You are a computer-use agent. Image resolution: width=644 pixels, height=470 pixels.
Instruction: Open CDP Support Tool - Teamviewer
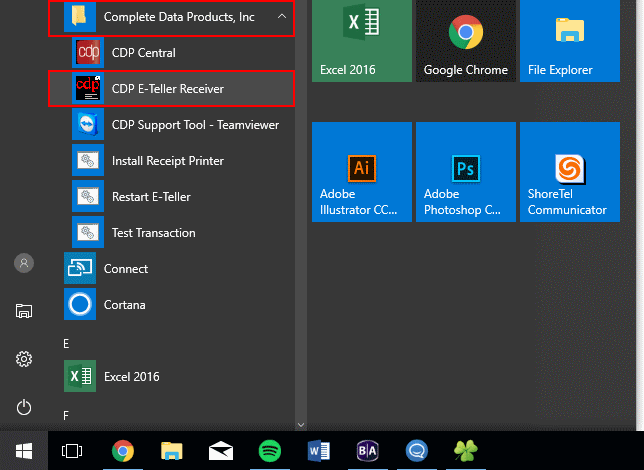[171, 125]
